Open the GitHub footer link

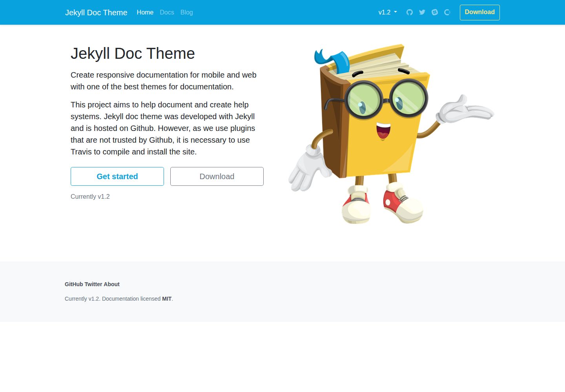(x=74, y=284)
